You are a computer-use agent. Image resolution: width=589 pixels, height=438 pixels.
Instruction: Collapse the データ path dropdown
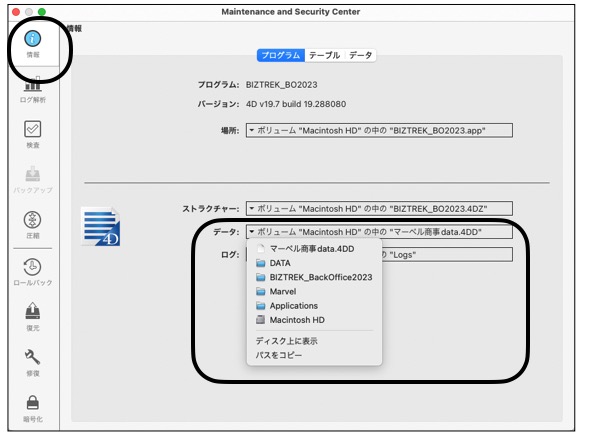[379, 232]
